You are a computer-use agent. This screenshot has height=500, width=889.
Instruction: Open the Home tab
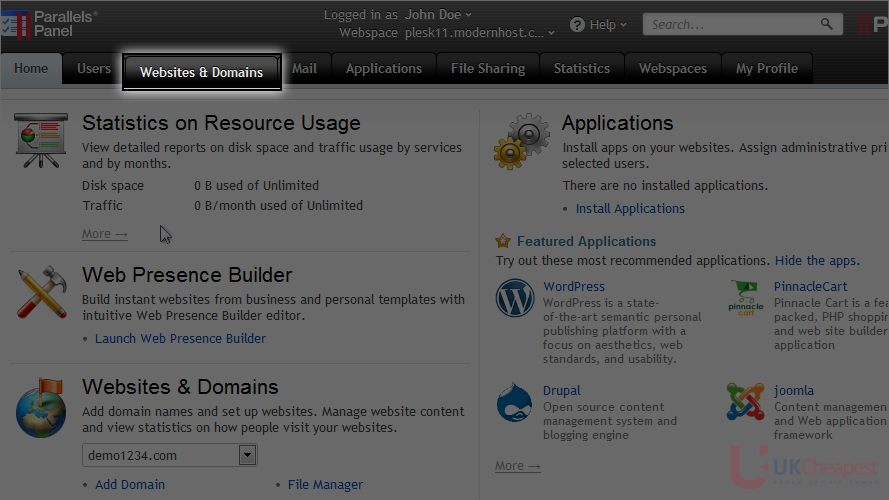point(31,69)
